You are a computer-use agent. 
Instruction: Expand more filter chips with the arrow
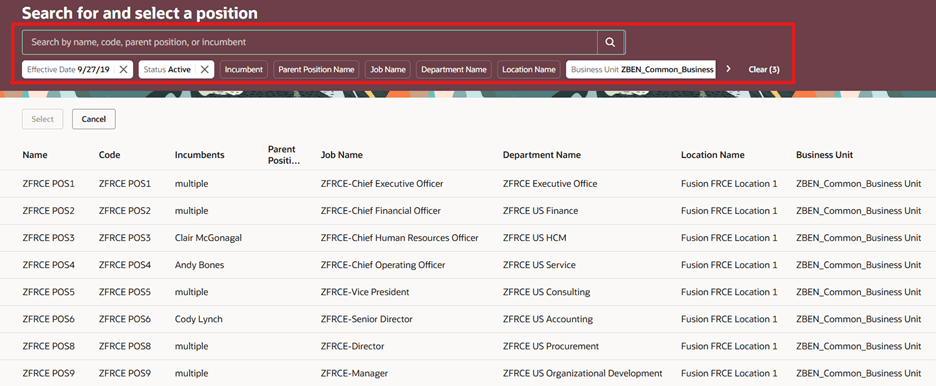[x=728, y=69]
